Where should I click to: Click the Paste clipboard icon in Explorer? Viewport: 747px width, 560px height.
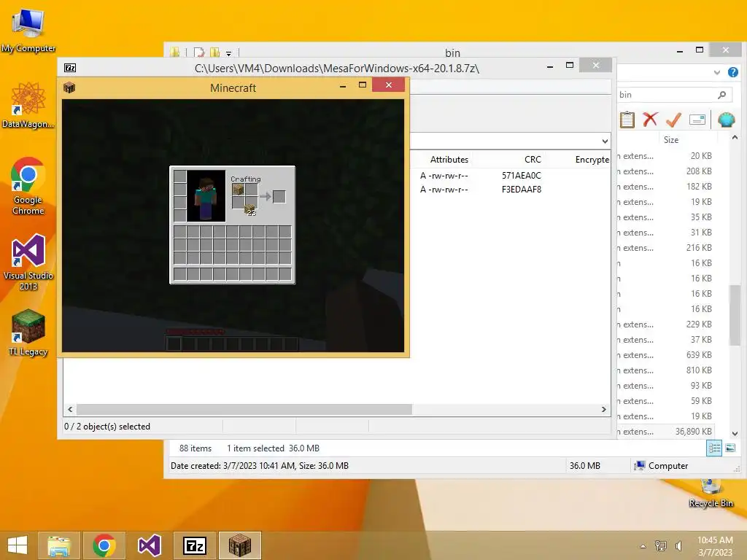[627, 120]
